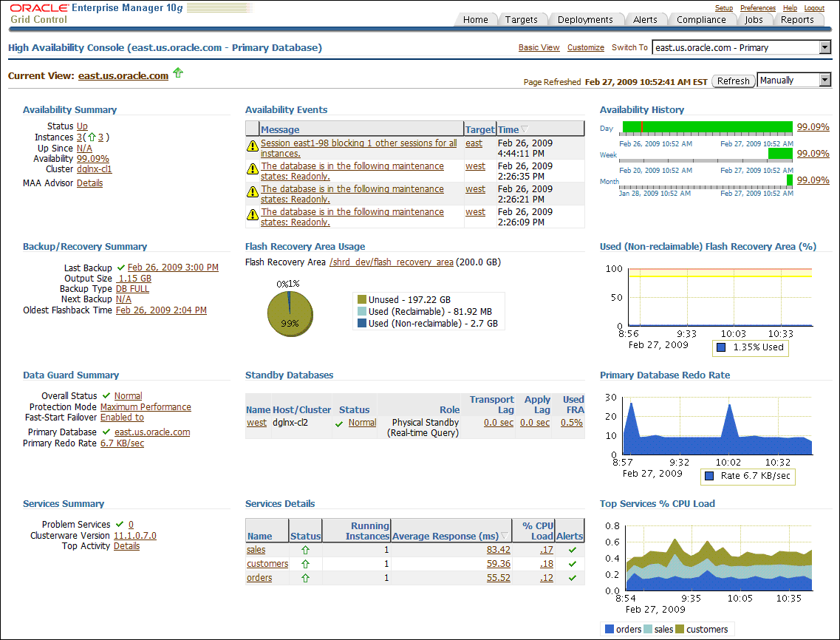Click the Fast-Start Failover Enabled to link
Screen dimensions: 840x640
click(x=122, y=417)
